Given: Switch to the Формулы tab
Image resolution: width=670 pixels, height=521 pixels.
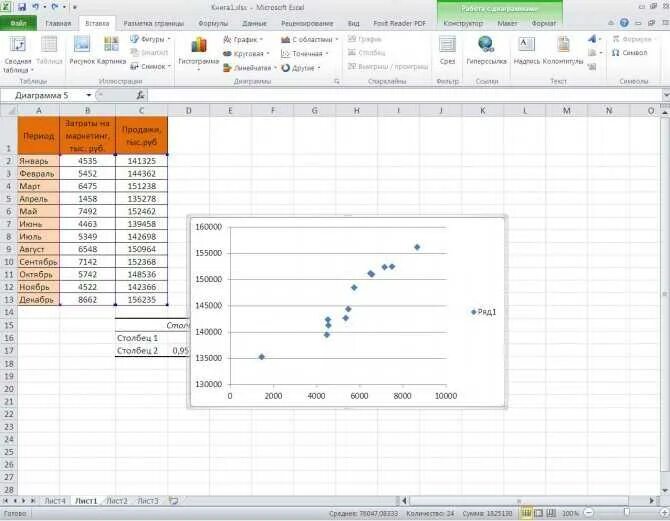Looking at the screenshot, I should (213, 24).
